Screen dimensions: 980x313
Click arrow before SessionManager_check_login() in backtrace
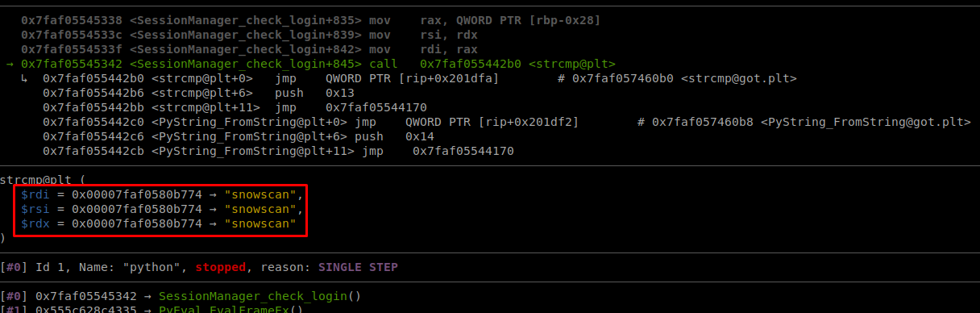[x=150, y=296]
